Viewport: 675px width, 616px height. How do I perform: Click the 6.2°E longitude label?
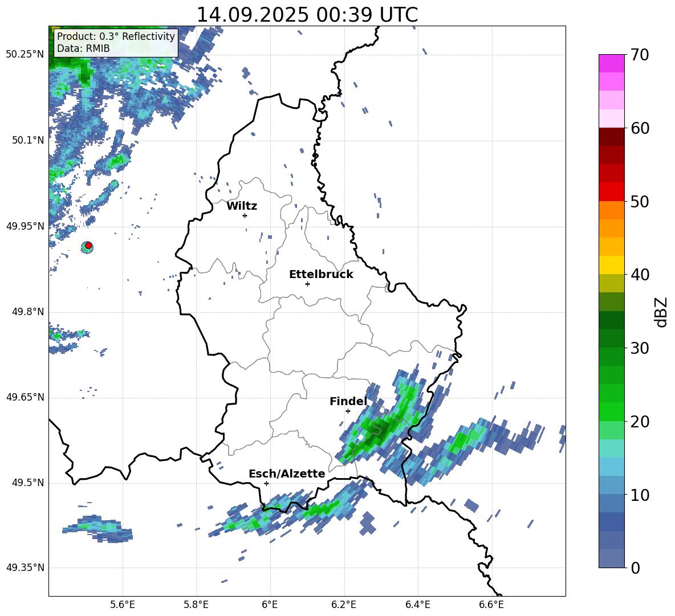pyautogui.click(x=344, y=605)
